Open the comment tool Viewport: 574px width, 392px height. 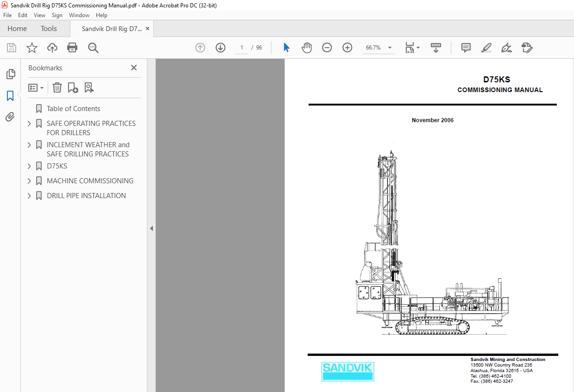pyautogui.click(x=465, y=48)
